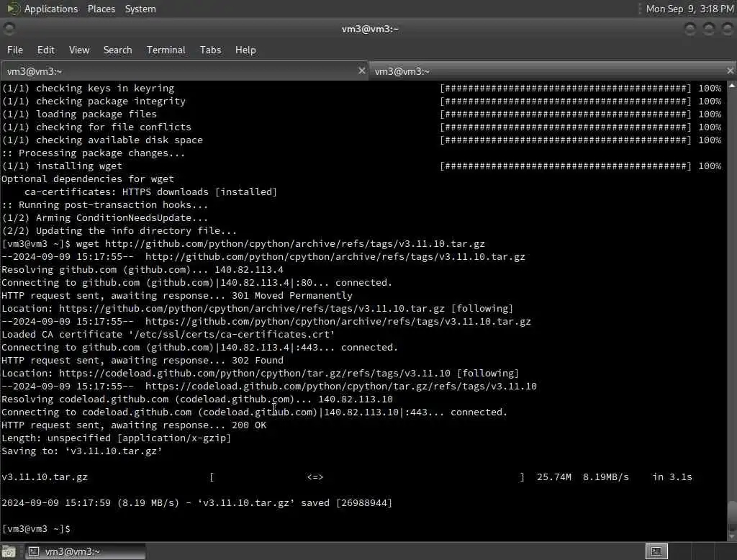Viewport: 737px width, 560px height.
Task: Open the Tabs menu
Action: tap(210, 50)
